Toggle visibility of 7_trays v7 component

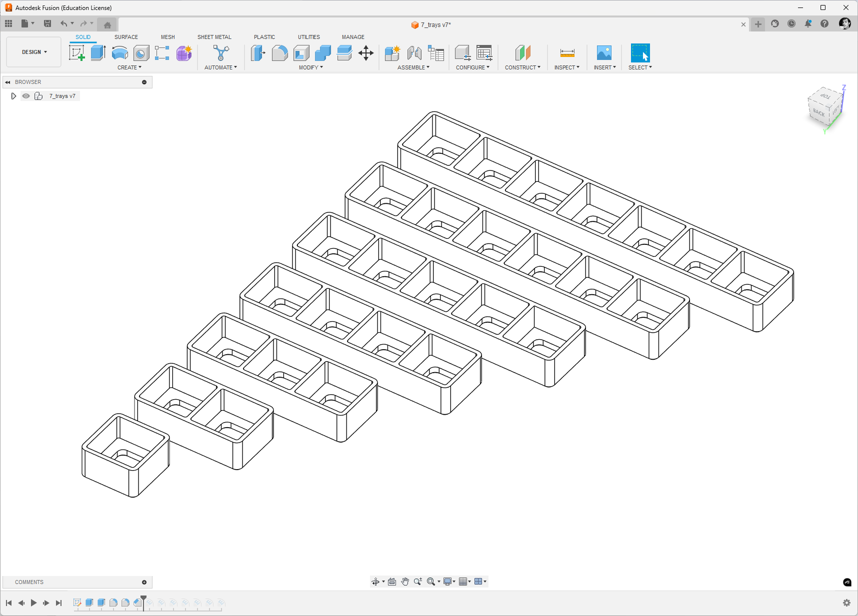point(26,96)
